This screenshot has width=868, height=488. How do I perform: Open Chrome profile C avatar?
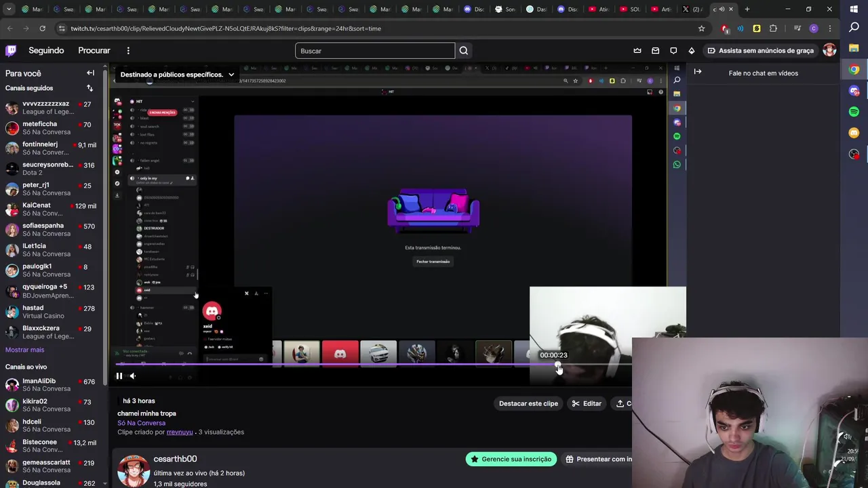(814, 28)
